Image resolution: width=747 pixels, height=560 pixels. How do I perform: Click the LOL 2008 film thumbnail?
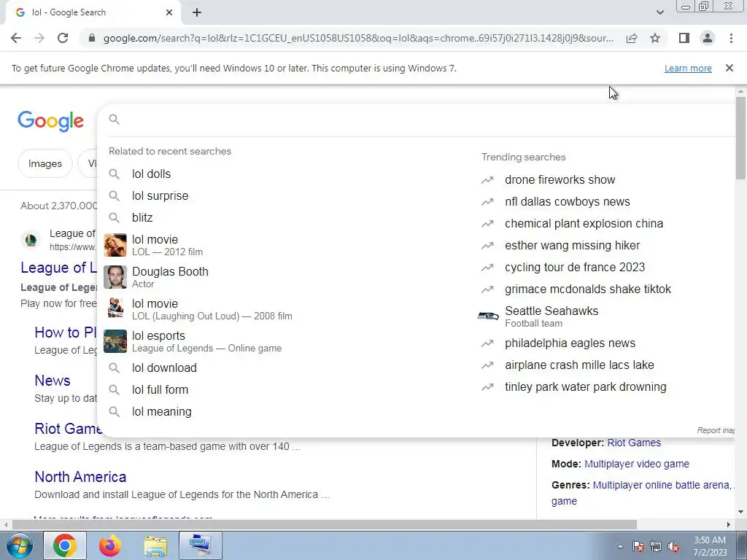[115, 309]
